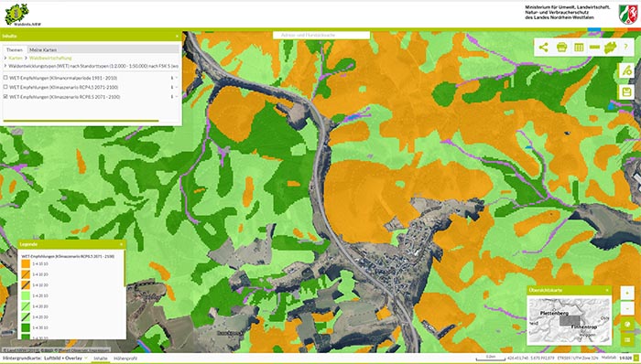Click the Waldbewirtschaftung breadcrumb link
The width and height of the screenshot is (641, 364).
pos(50,59)
